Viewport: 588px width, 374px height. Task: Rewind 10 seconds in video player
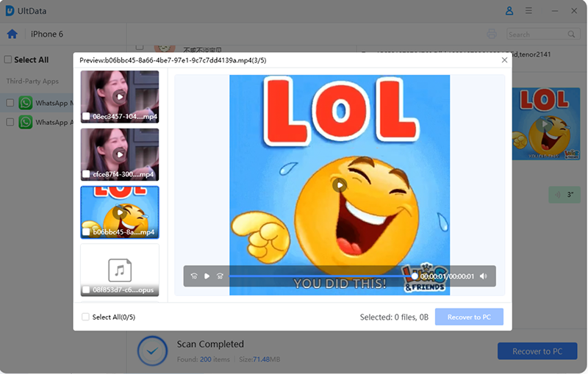click(194, 276)
